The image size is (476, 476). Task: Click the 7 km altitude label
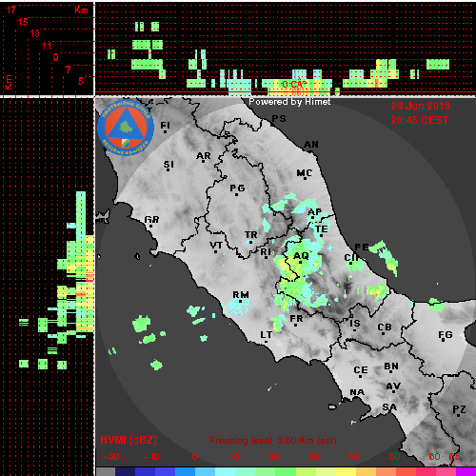(68, 69)
